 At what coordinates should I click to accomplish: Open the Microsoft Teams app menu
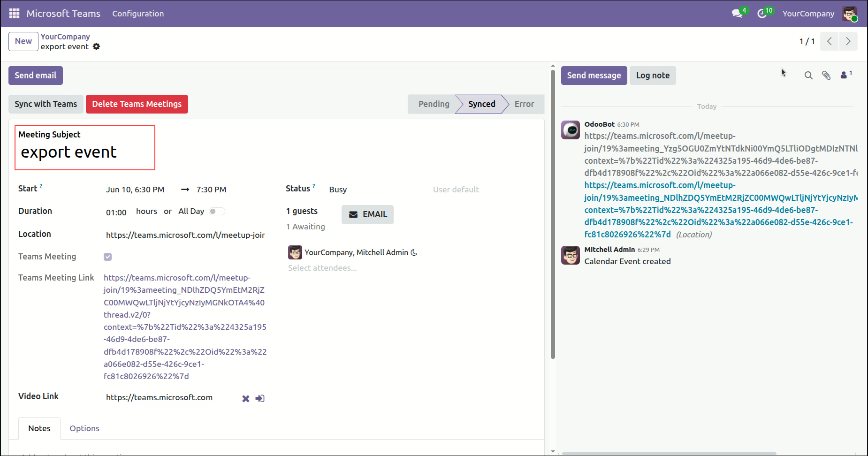tap(63, 14)
